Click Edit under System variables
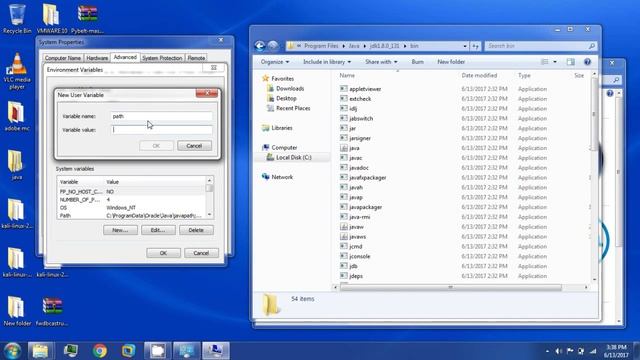The height and width of the screenshot is (360, 640). tap(158, 230)
